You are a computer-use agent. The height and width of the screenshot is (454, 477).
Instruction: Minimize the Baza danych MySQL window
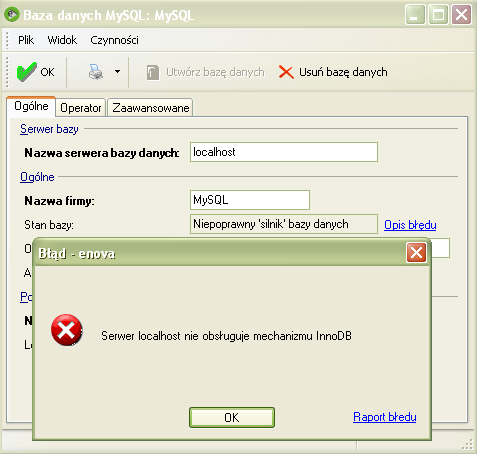tap(415, 15)
